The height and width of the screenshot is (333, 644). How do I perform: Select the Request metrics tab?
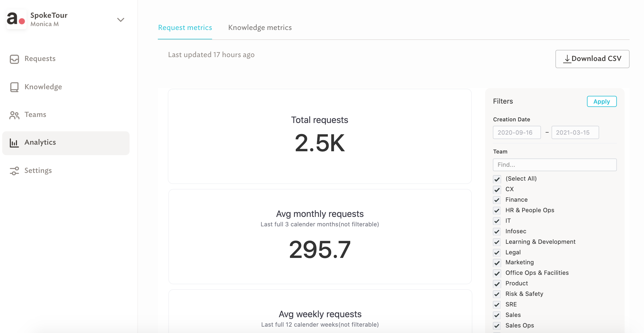pyautogui.click(x=185, y=28)
